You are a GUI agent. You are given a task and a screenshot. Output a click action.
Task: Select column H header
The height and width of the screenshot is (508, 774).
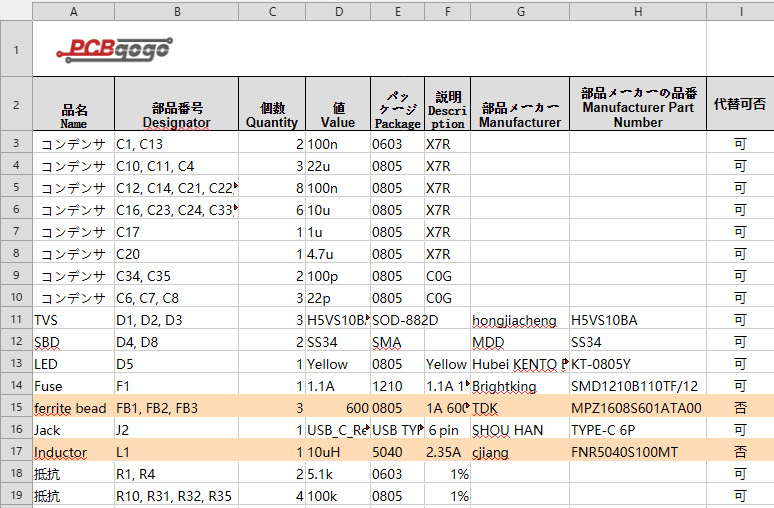tap(637, 11)
